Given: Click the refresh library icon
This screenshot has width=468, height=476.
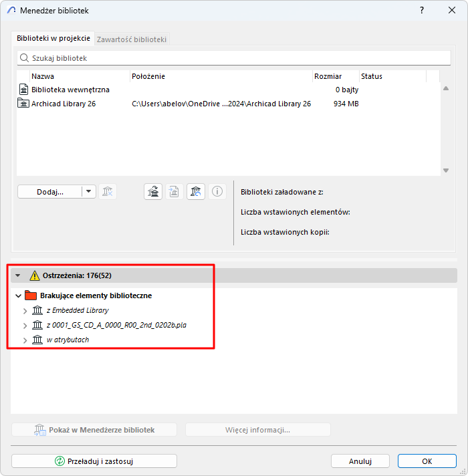Looking at the screenshot, I should click(196, 192).
